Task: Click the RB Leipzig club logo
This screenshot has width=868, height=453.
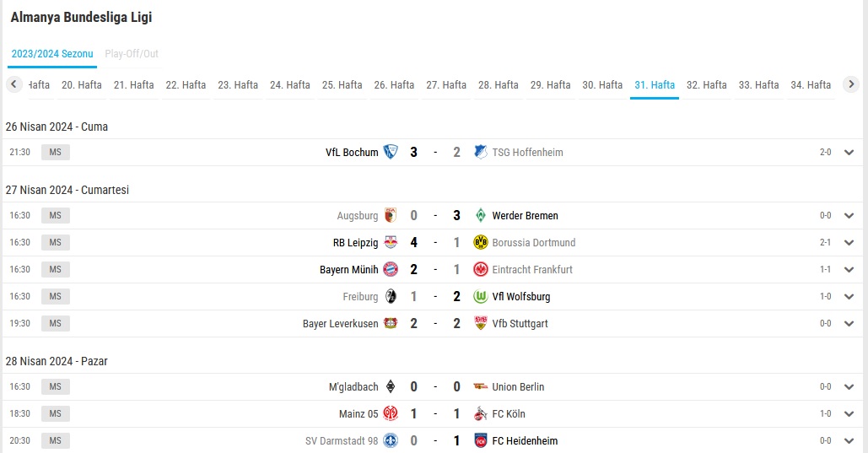Action: [x=391, y=242]
